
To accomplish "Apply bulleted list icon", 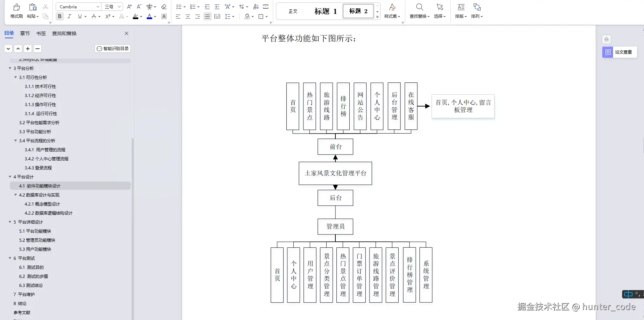I will click(x=179, y=7).
